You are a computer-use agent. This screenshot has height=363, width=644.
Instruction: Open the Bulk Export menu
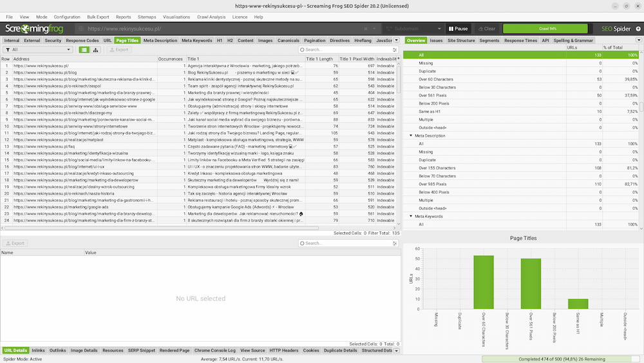(x=98, y=17)
